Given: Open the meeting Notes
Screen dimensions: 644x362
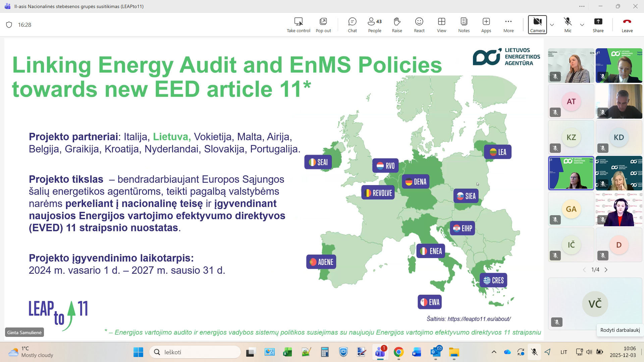Looking at the screenshot, I should tap(464, 25).
